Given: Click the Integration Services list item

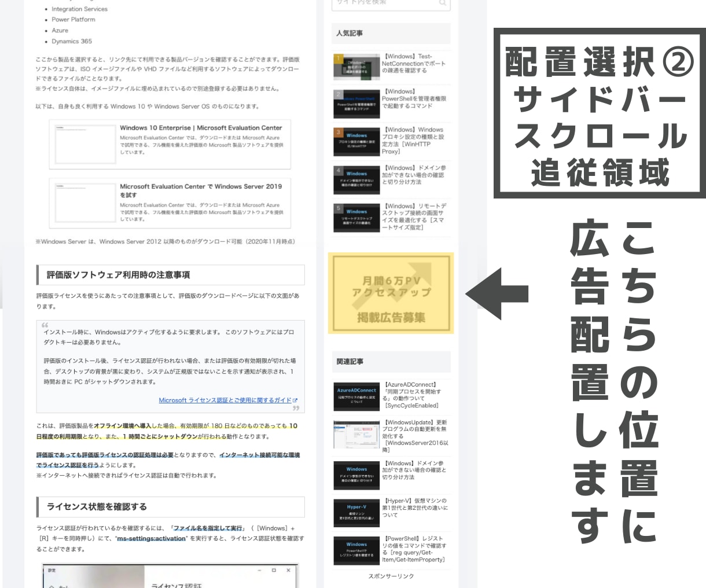Looking at the screenshot, I should 79,9.
